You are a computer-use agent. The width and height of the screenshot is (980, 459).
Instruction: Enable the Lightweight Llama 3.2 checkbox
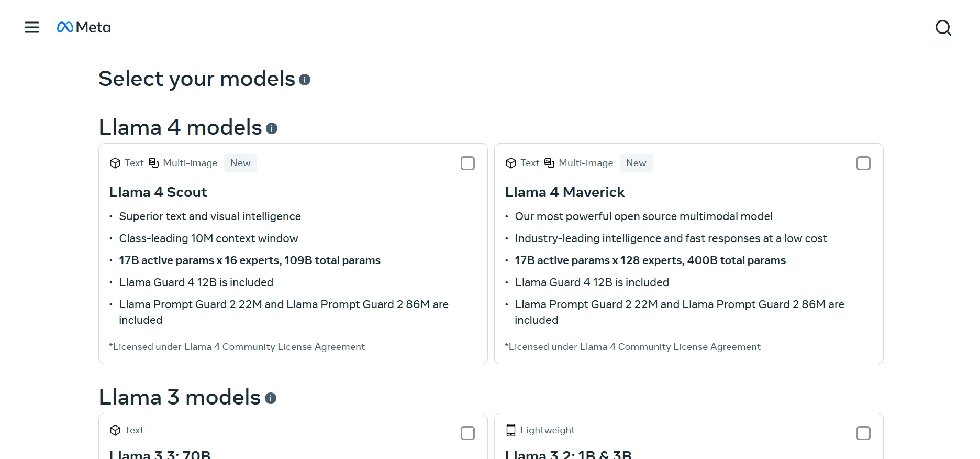pyautogui.click(x=863, y=433)
